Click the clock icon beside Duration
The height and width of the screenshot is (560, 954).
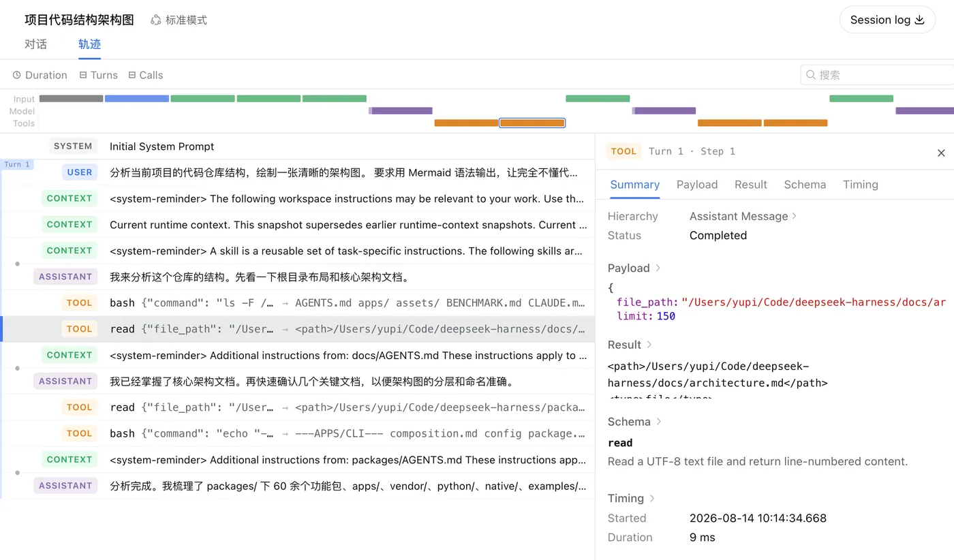(x=16, y=75)
